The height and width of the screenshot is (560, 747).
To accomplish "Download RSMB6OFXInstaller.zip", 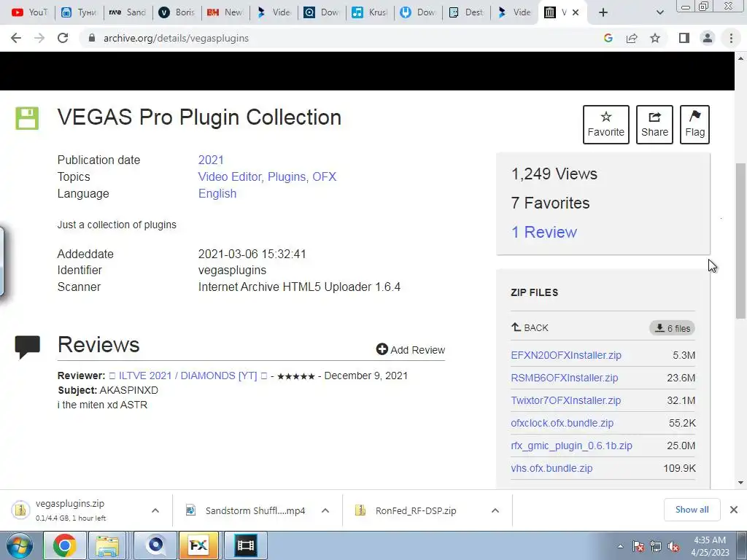I will [x=565, y=378].
